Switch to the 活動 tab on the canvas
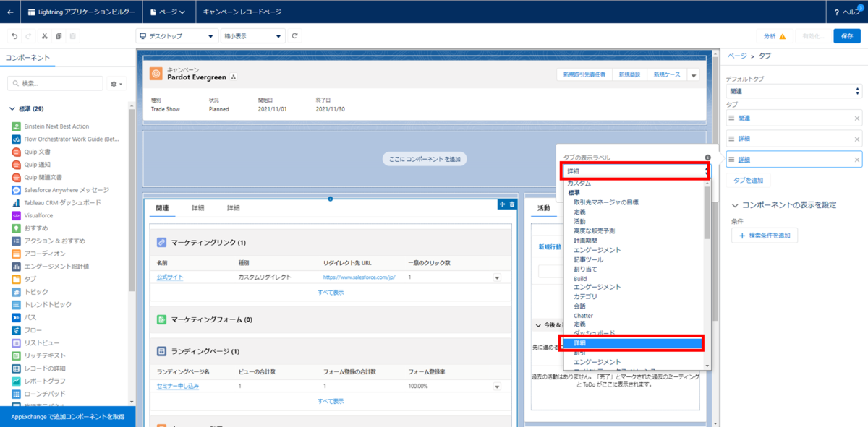This screenshot has height=427, width=868. tap(543, 208)
